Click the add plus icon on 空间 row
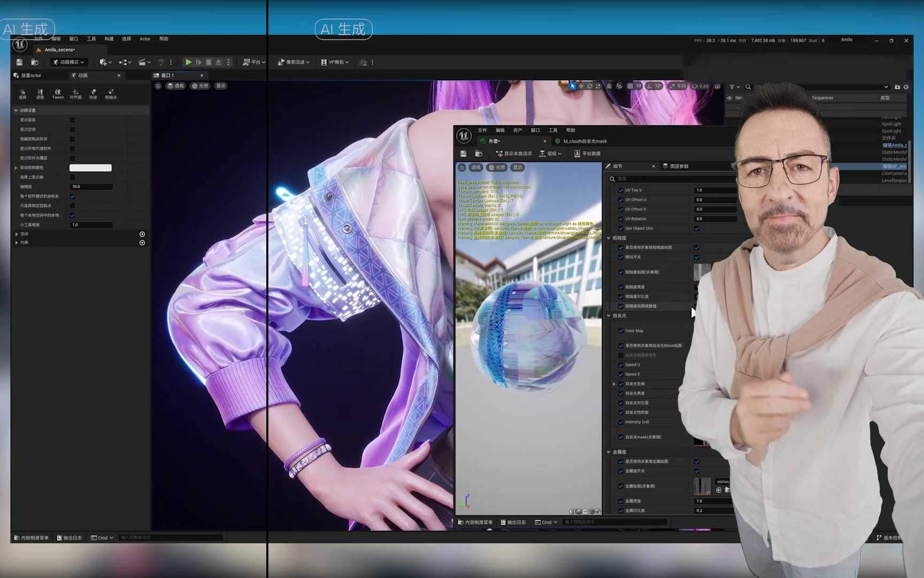This screenshot has height=578, width=924. (x=142, y=234)
